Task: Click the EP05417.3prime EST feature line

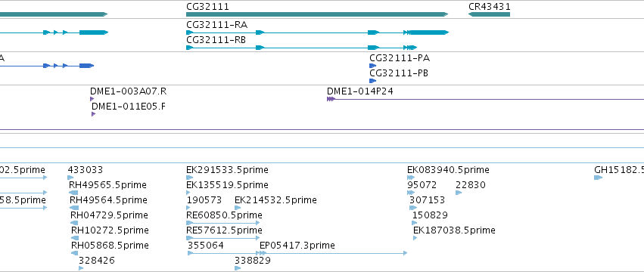Action: tap(334, 253)
